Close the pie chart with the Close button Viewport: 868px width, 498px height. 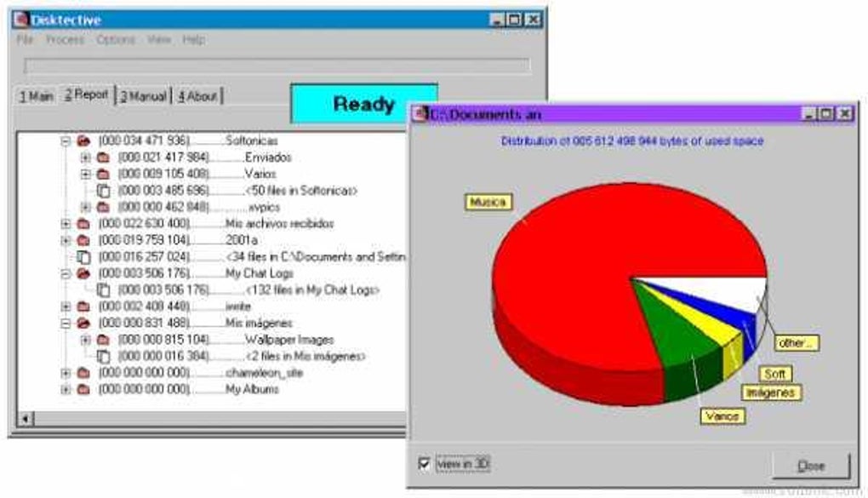[x=811, y=466]
